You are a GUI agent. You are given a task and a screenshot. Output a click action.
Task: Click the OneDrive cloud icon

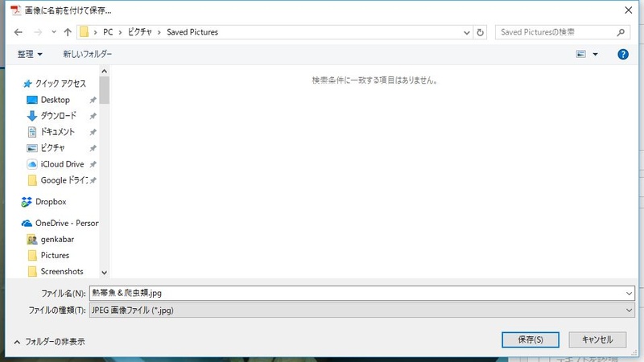[27, 224]
